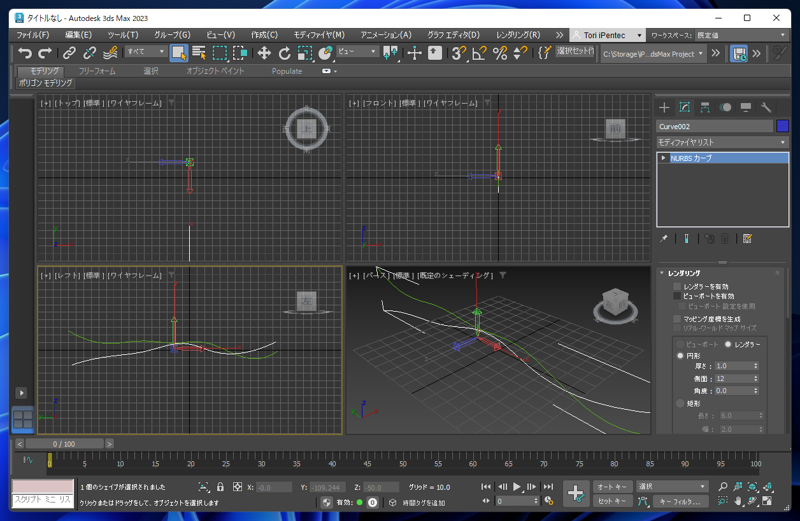Click the セット キー button
Screen dimensions: 800x521
[x=612, y=501]
